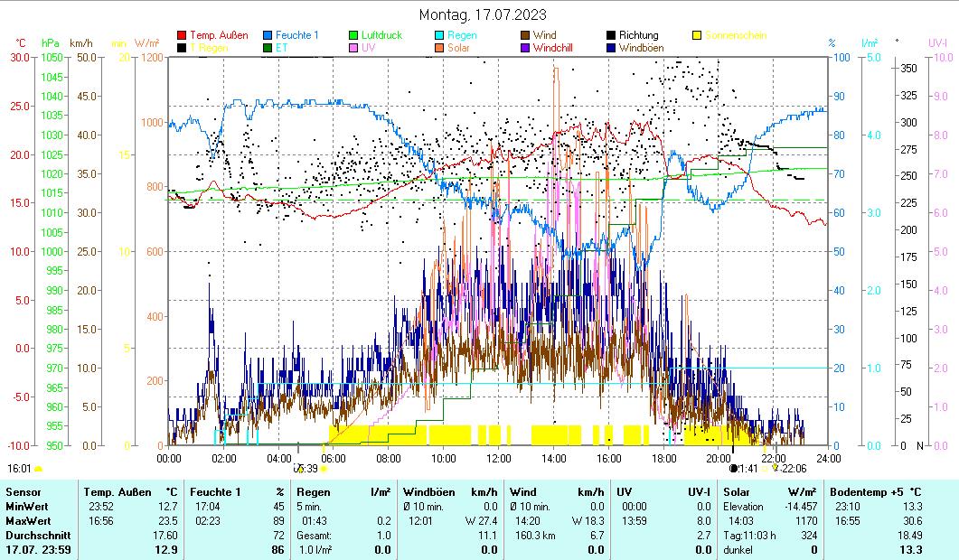Click the green Luftdruck legend square
The width and height of the screenshot is (959, 560).
(x=353, y=35)
